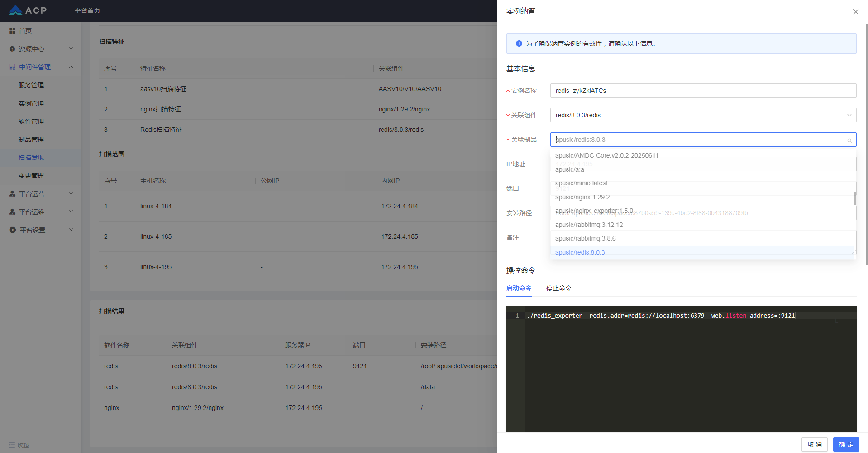Click the 中间件管理 sidebar icon
This screenshot has height=453, width=868.
(12, 67)
